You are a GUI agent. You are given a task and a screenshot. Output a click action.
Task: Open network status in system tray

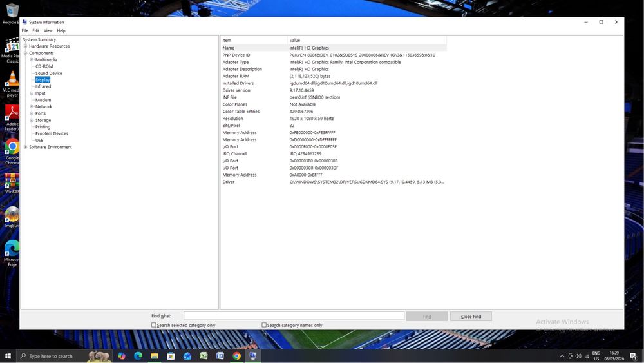tap(587, 356)
